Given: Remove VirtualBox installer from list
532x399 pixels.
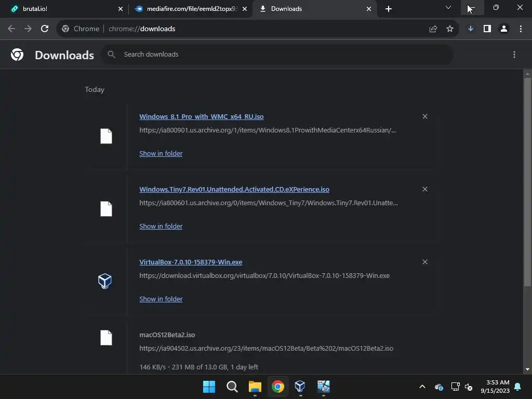Looking at the screenshot, I should coord(425,262).
